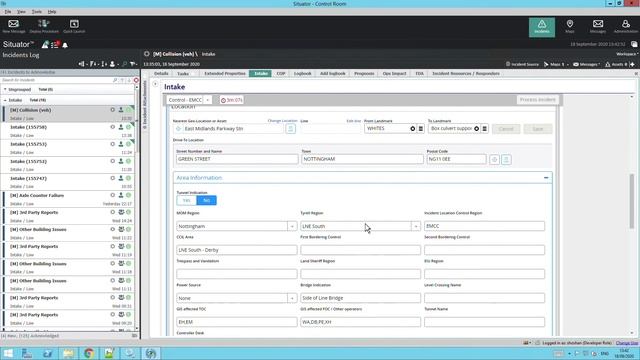This screenshot has height=360, width=640.
Task: Open the Messages module icon
Action: click(x=598, y=27)
